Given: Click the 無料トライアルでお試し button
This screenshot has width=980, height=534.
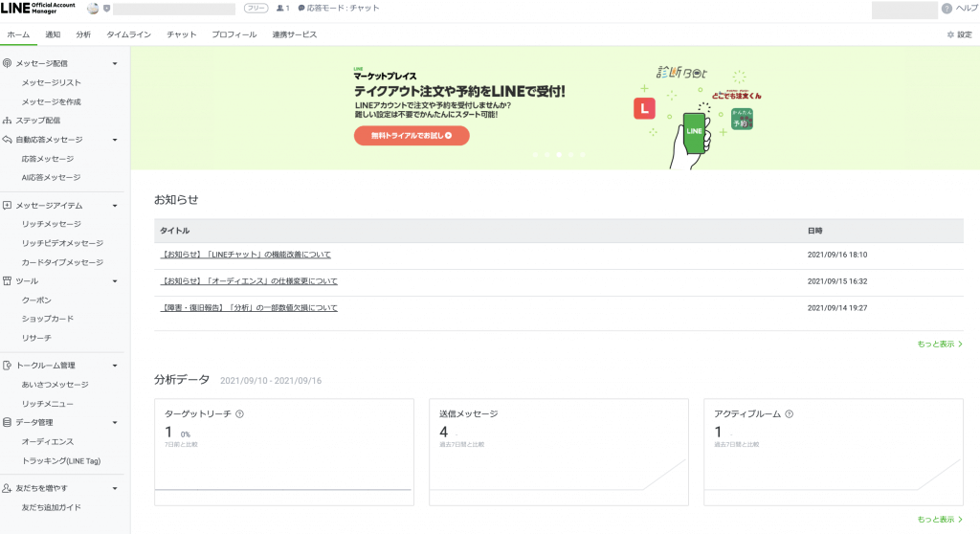Looking at the screenshot, I should click(412, 135).
